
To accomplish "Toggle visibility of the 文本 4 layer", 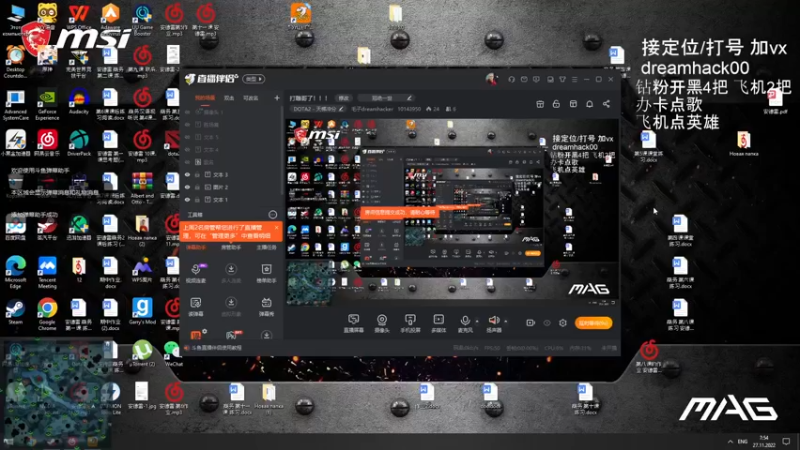I will click(187, 149).
